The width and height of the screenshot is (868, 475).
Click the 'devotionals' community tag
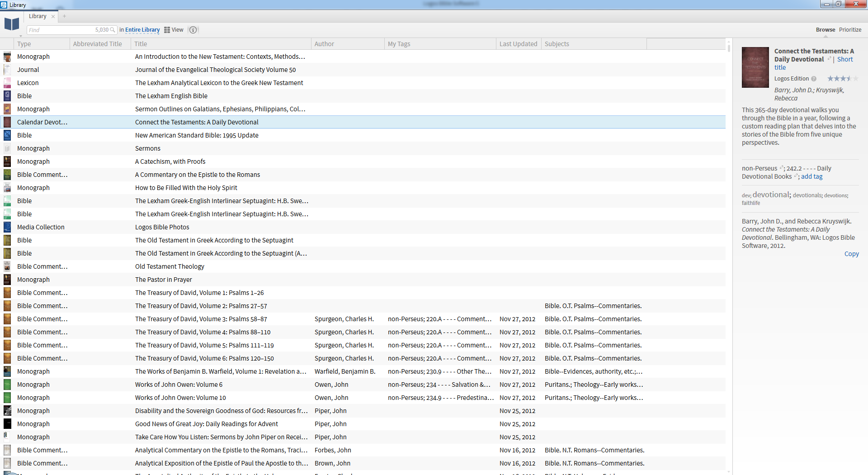pyautogui.click(x=807, y=195)
